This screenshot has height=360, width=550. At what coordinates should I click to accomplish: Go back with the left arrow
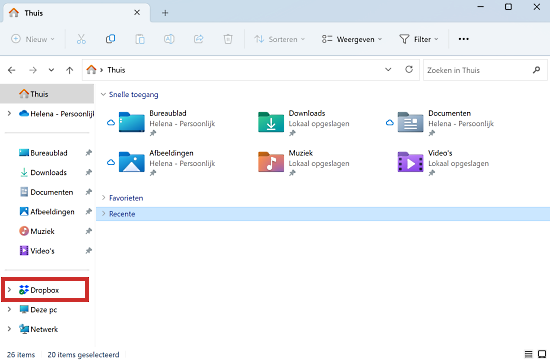(12, 70)
